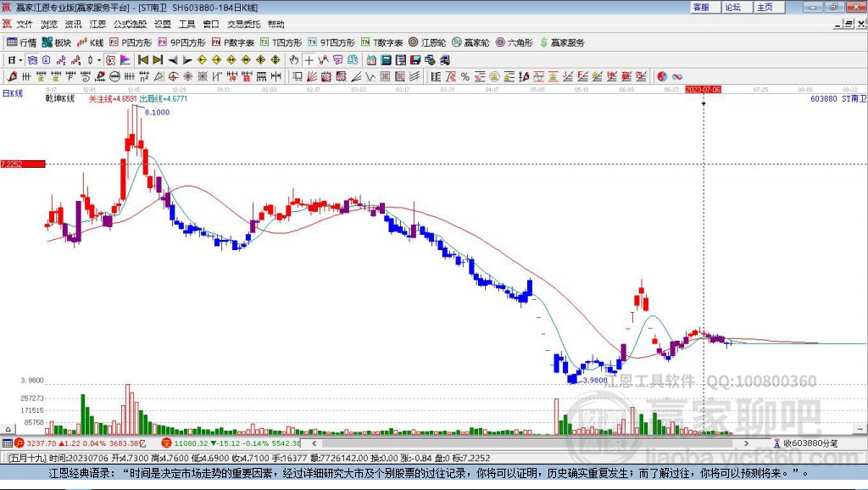Click the first red pencil drawing icon

[12, 76]
